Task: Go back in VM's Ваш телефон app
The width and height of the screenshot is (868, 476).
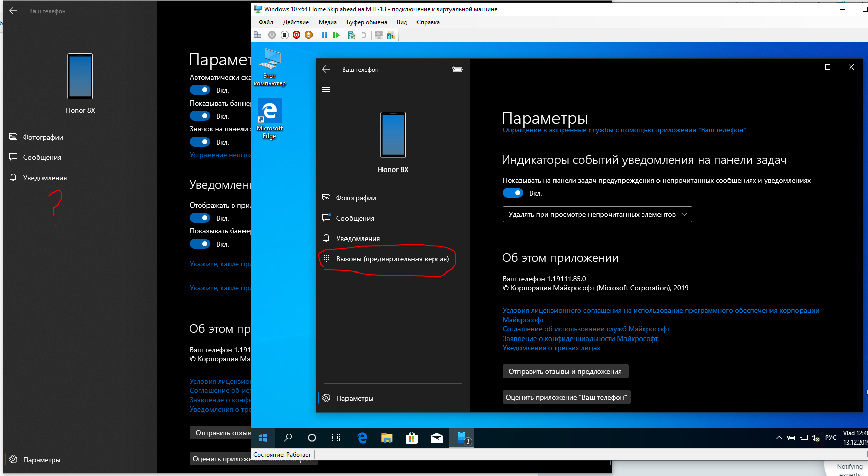Action: [326, 69]
